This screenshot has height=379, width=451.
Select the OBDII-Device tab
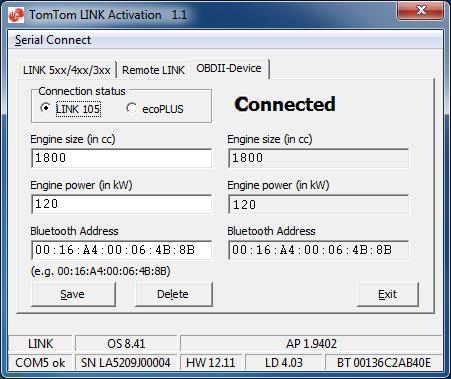point(229,68)
